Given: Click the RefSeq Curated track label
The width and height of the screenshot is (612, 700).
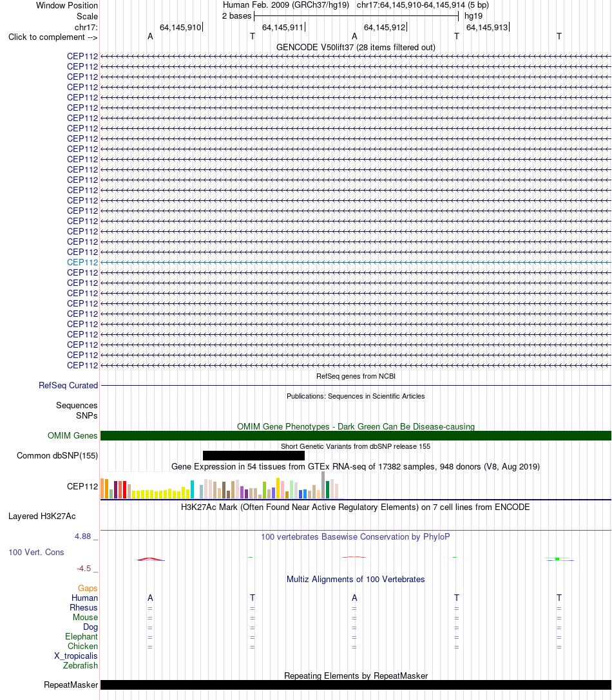Looking at the screenshot, I should pos(68,385).
